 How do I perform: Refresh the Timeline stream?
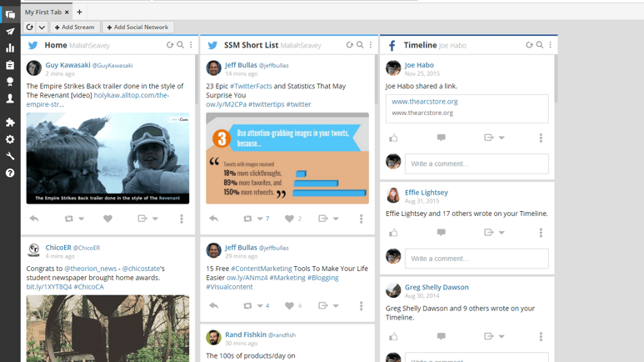tap(529, 45)
